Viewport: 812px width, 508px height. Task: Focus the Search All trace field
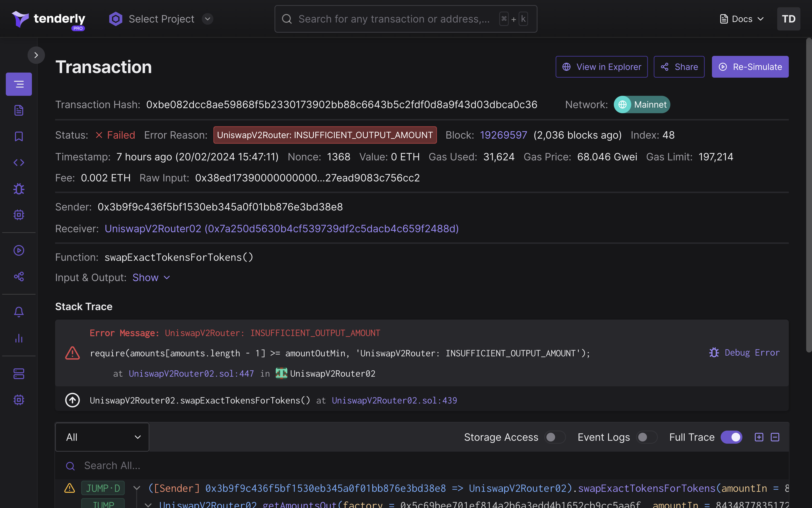422,466
